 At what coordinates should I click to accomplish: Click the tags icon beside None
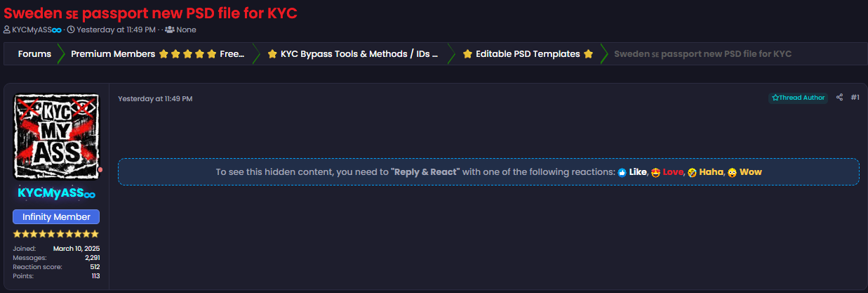(x=169, y=30)
